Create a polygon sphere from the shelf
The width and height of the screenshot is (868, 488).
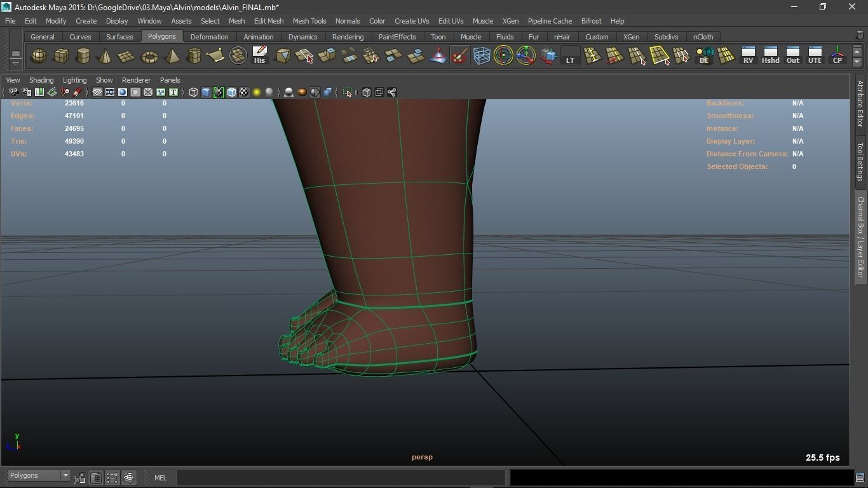point(39,56)
